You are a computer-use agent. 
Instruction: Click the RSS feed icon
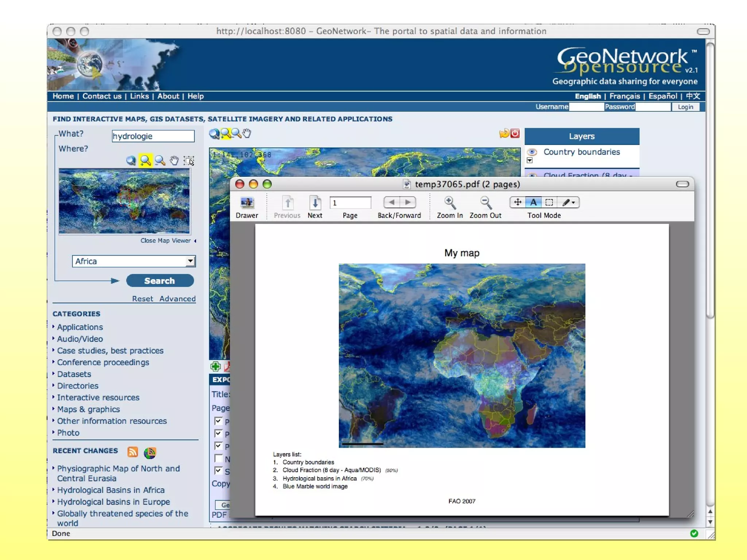coord(132,452)
